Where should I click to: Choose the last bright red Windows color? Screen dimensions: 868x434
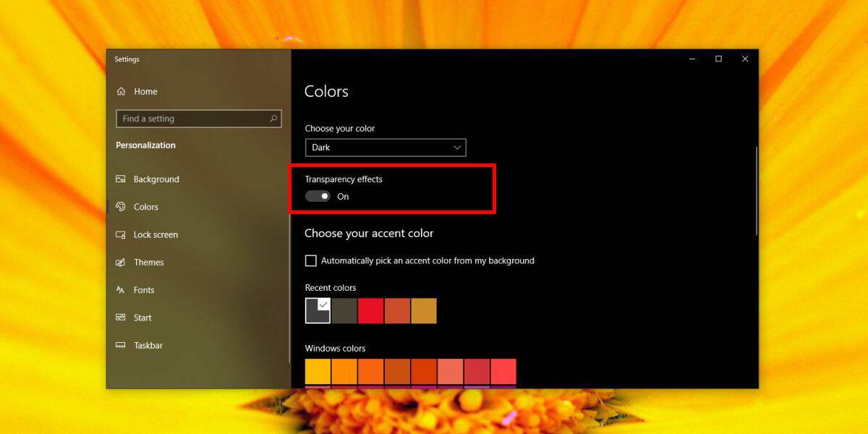[x=503, y=372]
